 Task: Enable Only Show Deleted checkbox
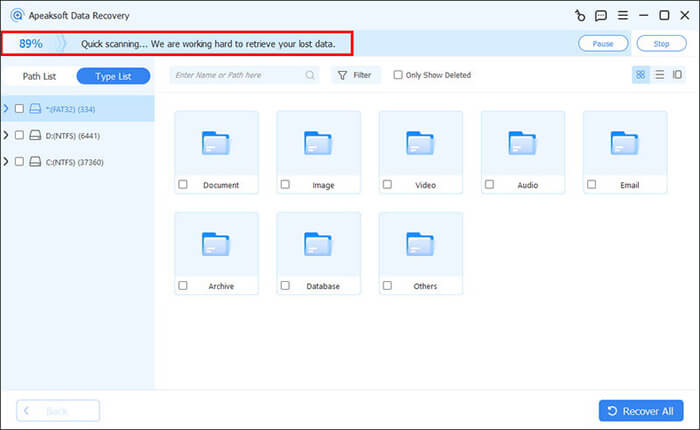pos(398,75)
